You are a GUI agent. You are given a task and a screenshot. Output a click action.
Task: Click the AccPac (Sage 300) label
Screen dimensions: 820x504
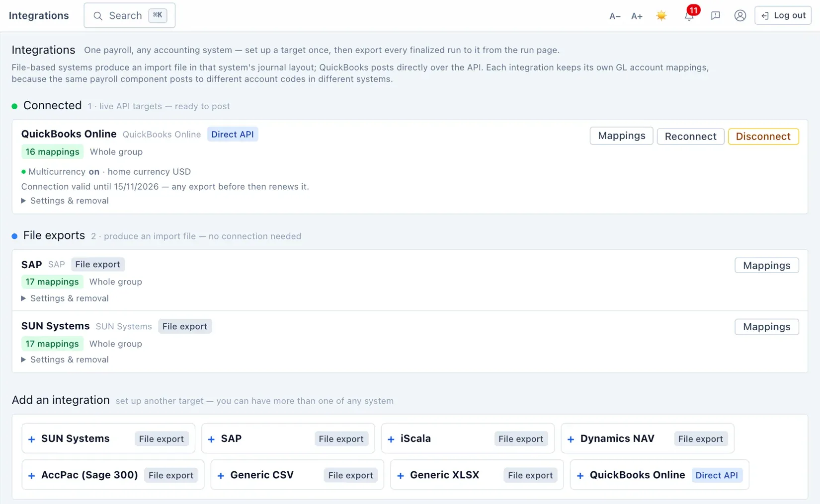point(89,475)
